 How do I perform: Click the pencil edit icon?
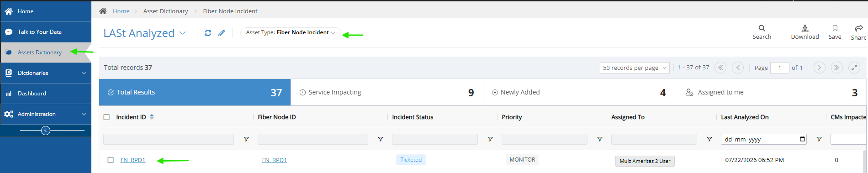[222, 33]
